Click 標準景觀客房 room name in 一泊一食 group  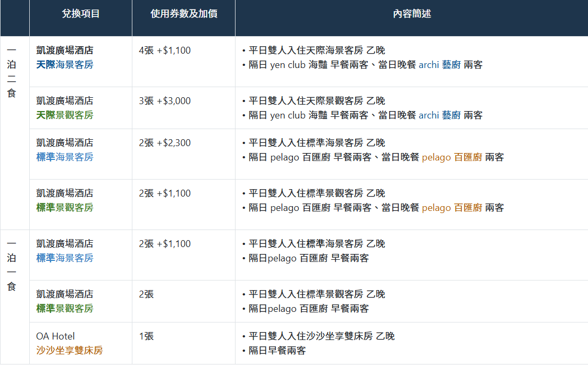click(64, 308)
